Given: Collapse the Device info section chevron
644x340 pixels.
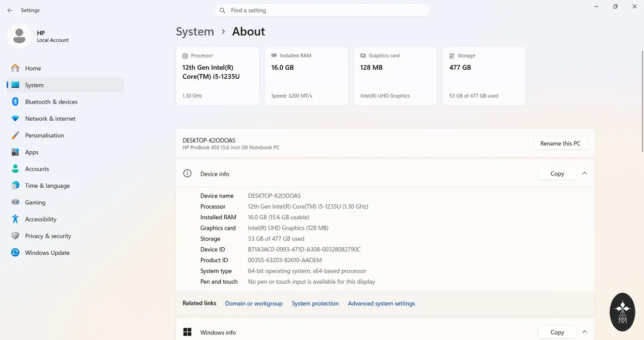Looking at the screenshot, I should 584,173.
